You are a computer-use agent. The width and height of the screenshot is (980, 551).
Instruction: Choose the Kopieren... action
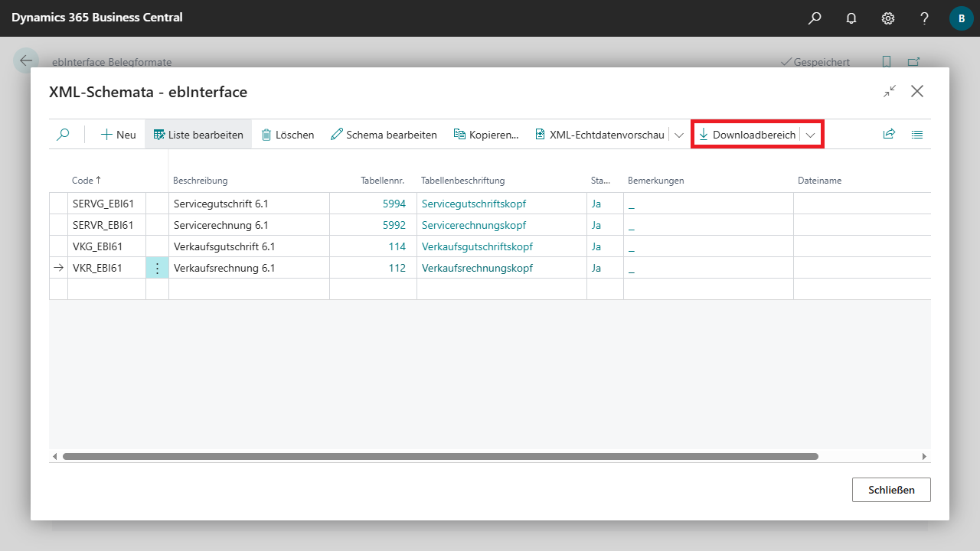click(486, 135)
